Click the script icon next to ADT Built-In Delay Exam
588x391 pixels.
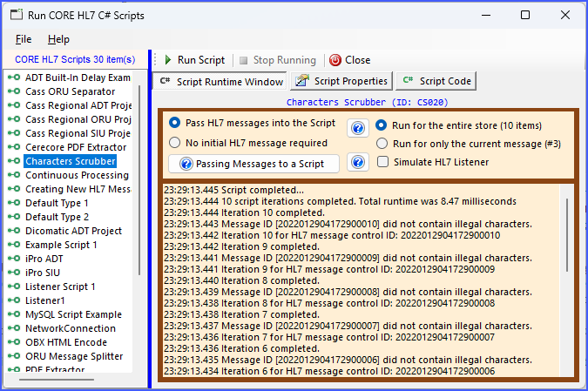(x=14, y=78)
